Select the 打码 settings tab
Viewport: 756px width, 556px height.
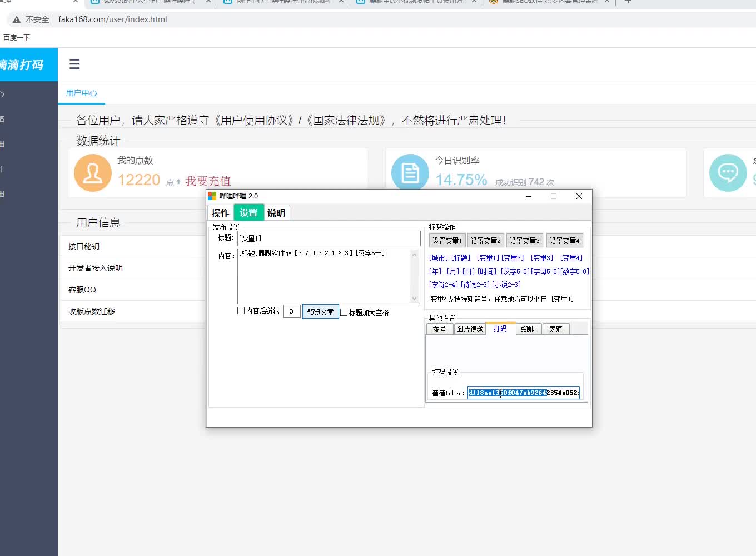(500, 329)
